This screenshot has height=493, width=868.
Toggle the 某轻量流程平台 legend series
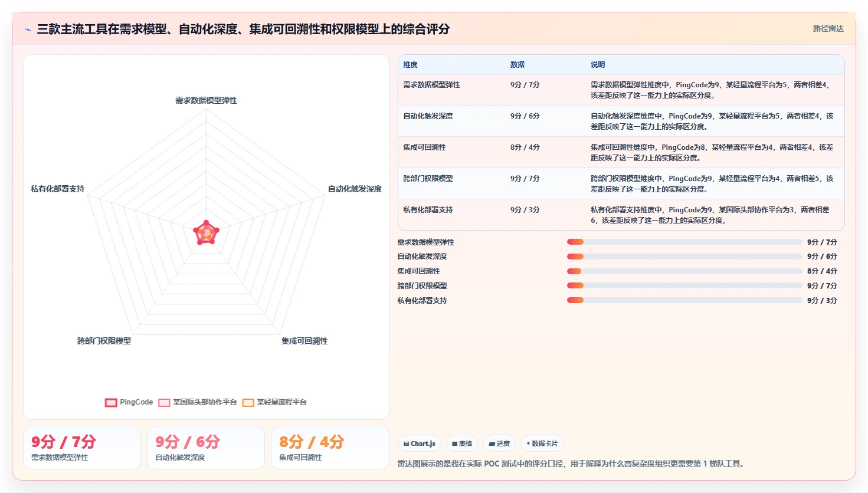tap(274, 402)
